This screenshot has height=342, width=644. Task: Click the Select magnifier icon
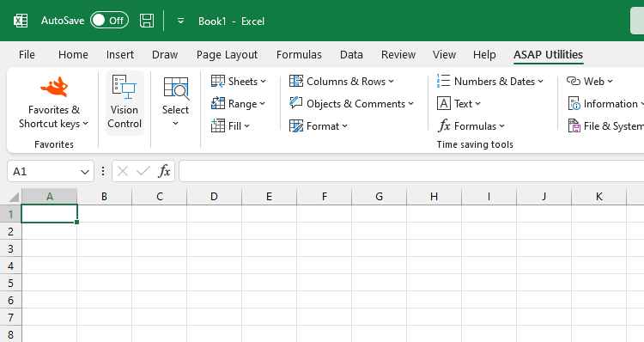pyautogui.click(x=176, y=88)
